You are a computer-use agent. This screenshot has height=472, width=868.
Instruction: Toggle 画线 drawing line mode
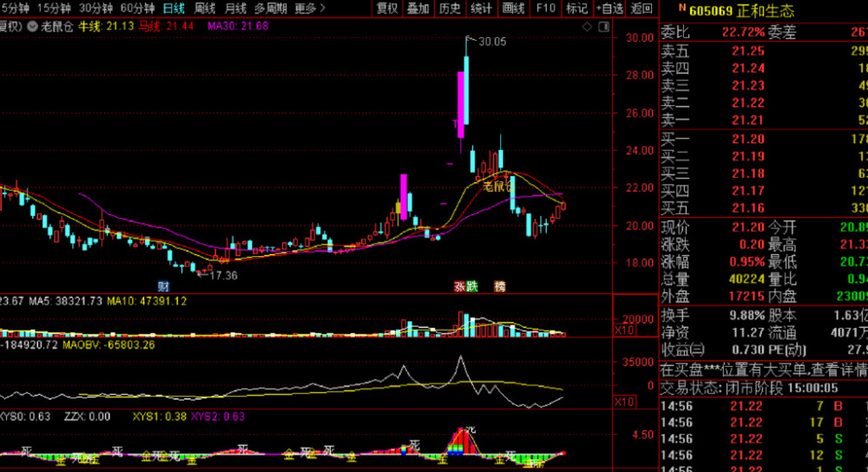(x=513, y=9)
